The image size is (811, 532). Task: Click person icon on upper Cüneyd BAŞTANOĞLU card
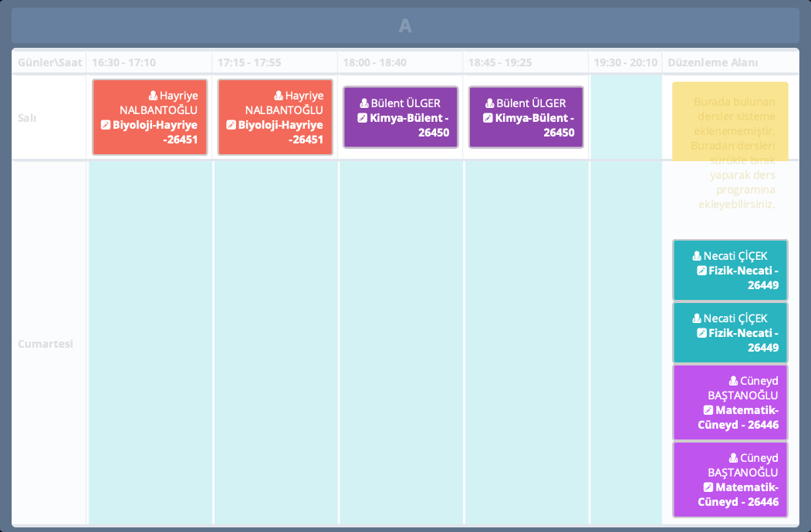tap(734, 381)
